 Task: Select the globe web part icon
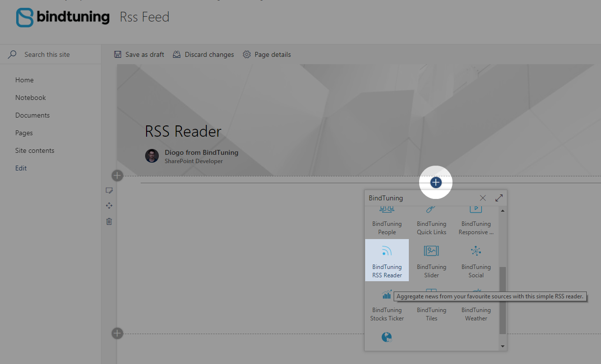pyautogui.click(x=387, y=337)
